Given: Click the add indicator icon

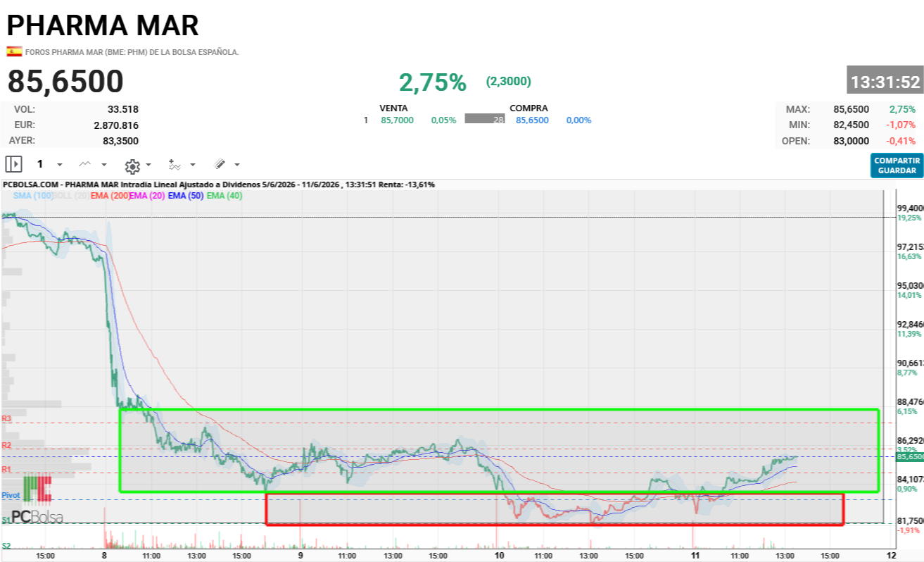Looking at the screenshot, I should pyautogui.click(x=175, y=165).
